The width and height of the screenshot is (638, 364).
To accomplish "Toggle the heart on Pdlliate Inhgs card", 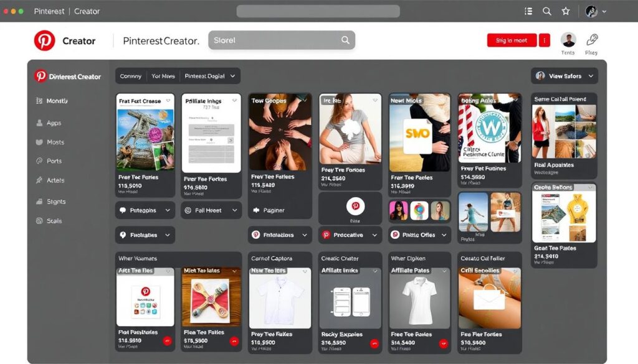I will point(234,100).
